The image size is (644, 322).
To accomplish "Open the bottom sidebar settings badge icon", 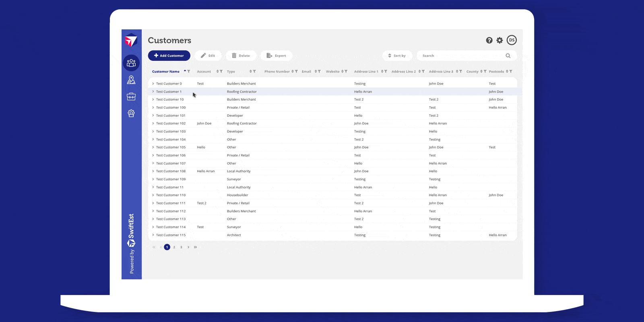I will (131, 114).
